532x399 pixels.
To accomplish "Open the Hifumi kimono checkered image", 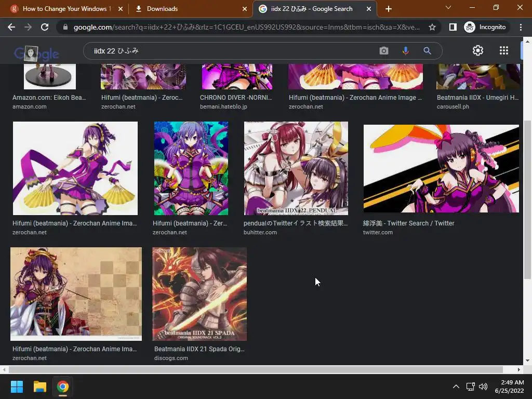I will (76, 294).
